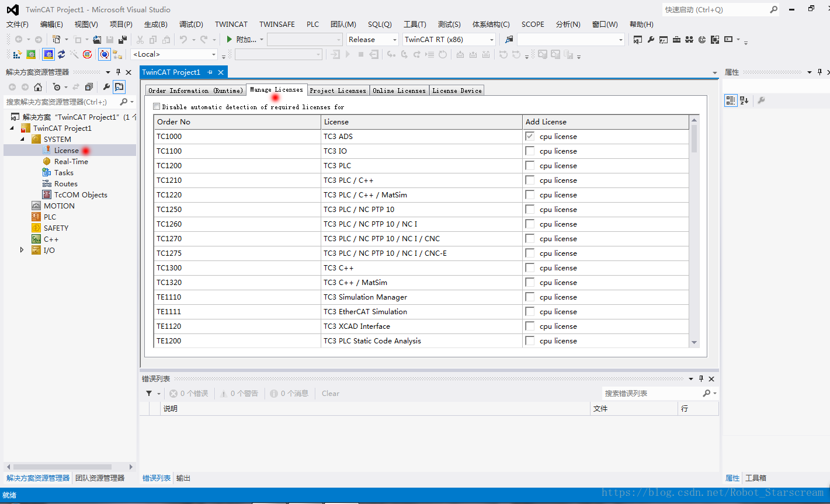Start debugging with the green play button

pos(230,39)
